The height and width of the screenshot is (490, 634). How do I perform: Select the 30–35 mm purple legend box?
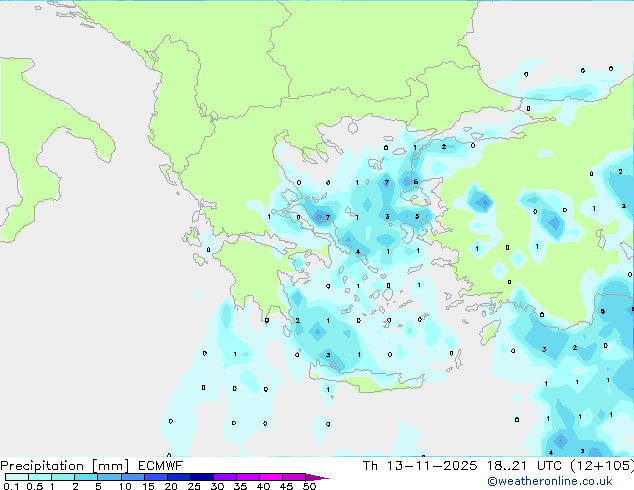[225, 477]
